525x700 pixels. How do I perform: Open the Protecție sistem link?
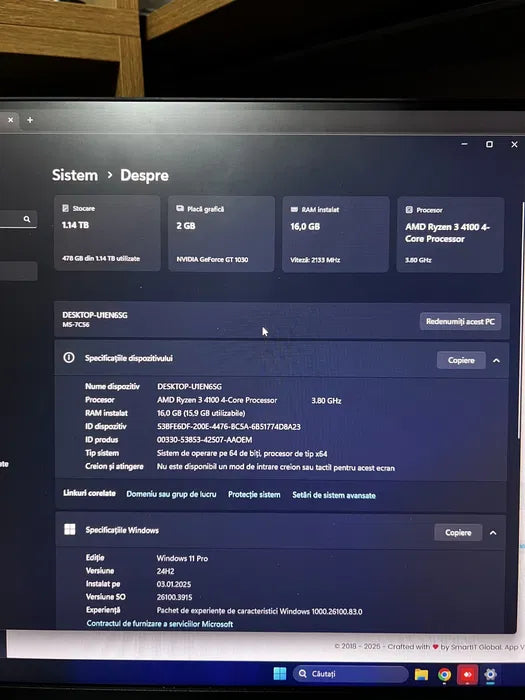254,495
